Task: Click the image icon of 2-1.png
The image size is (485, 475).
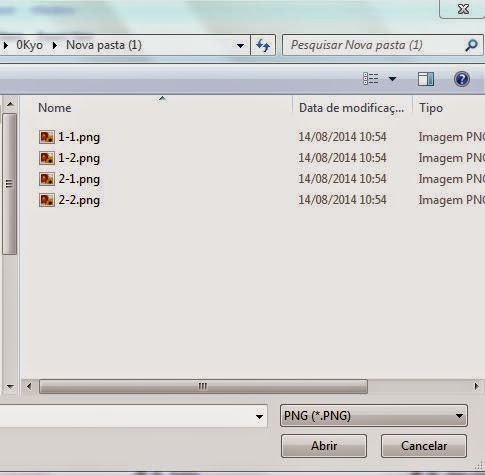Action: pos(47,179)
